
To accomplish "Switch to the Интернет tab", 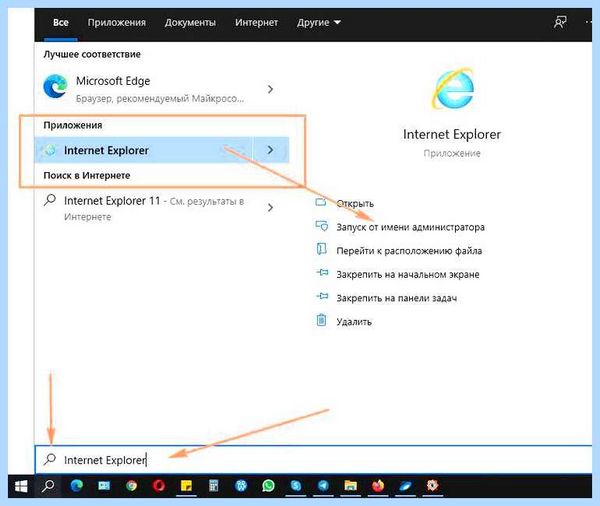I will 256,23.
